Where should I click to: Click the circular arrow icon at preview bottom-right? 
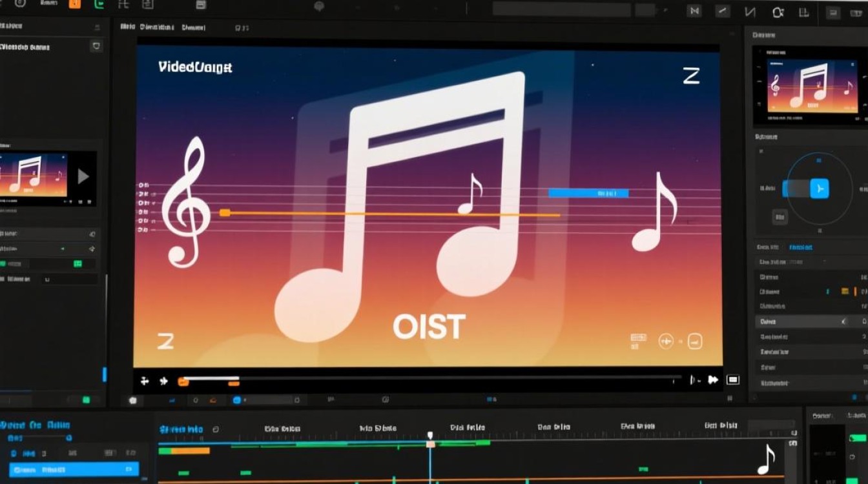[x=666, y=341]
